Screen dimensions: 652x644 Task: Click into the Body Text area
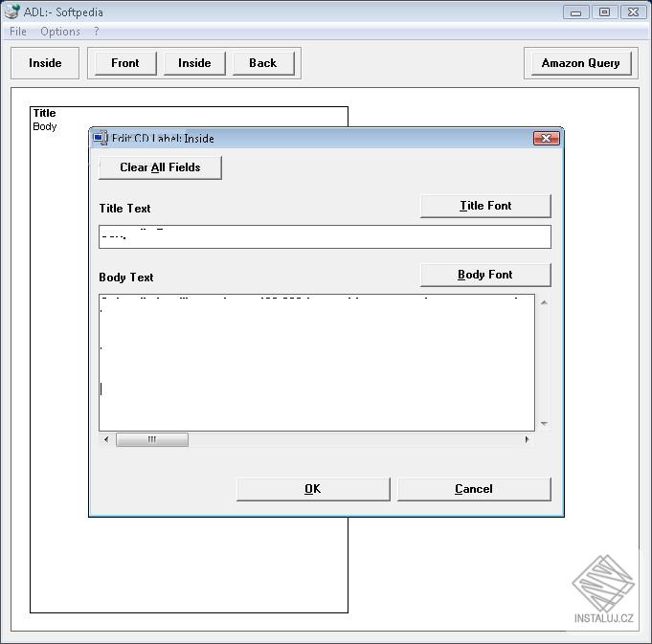(x=317, y=363)
